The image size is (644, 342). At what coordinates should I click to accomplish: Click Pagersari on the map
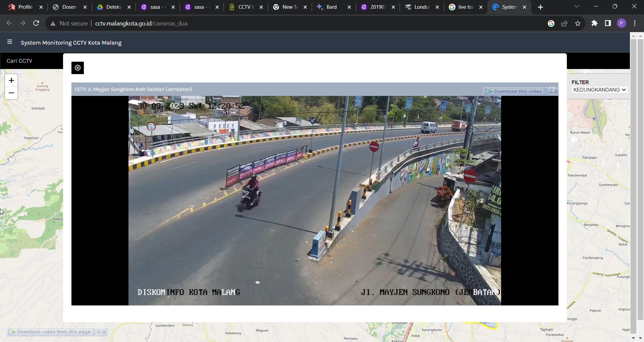[32, 138]
